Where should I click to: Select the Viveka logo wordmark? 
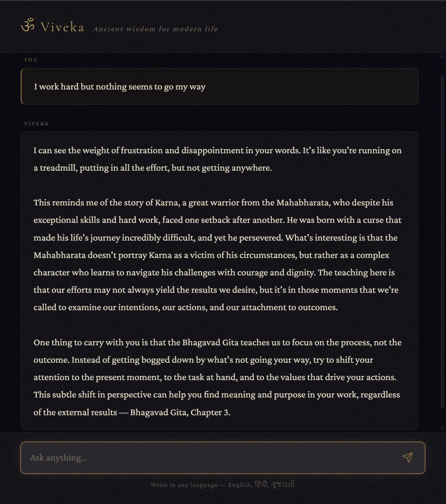[62, 27]
